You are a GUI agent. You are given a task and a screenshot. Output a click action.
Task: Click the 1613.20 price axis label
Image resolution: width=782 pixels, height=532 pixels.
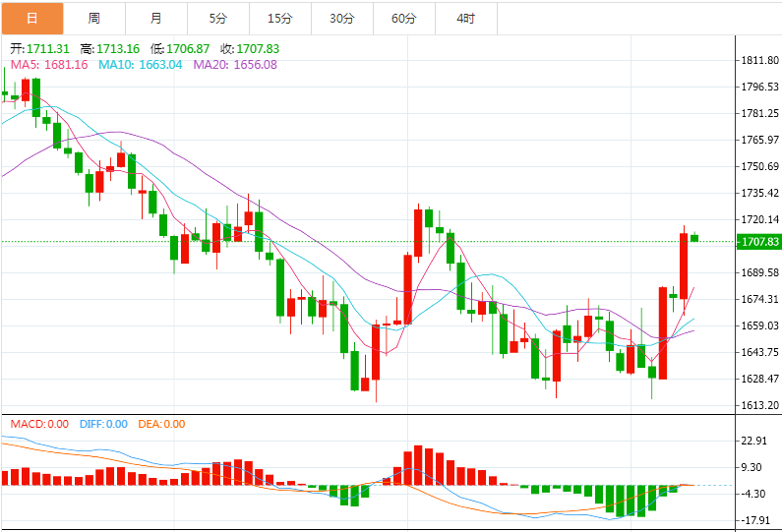click(x=760, y=405)
